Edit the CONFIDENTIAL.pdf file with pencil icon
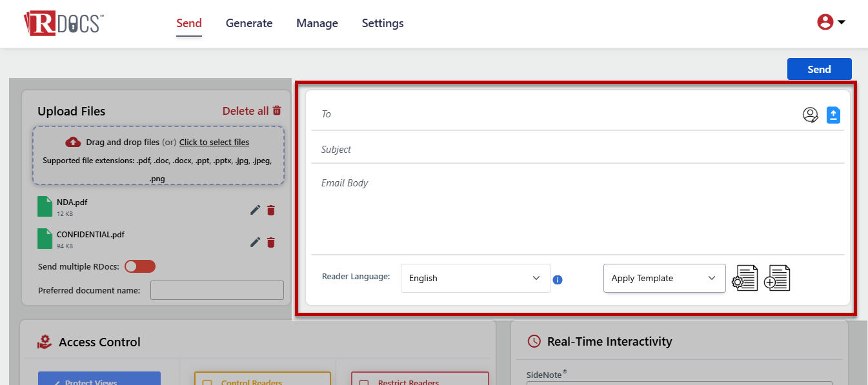Screen dimensions: 868x385 click(255, 242)
